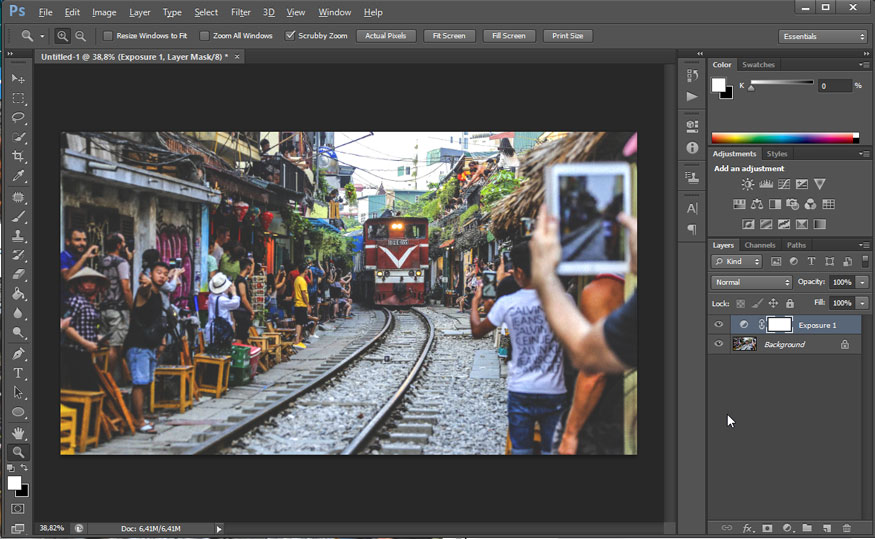The height and width of the screenshot is (539, 875).
Task: Disable Scrubby Zoom checkbox
Action: coord(290,35)
